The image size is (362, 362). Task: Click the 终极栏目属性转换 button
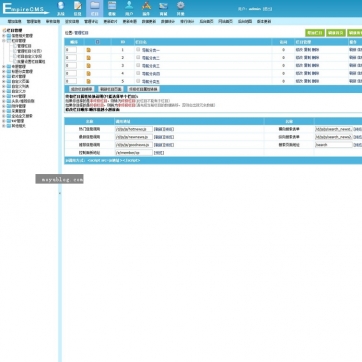144,89
